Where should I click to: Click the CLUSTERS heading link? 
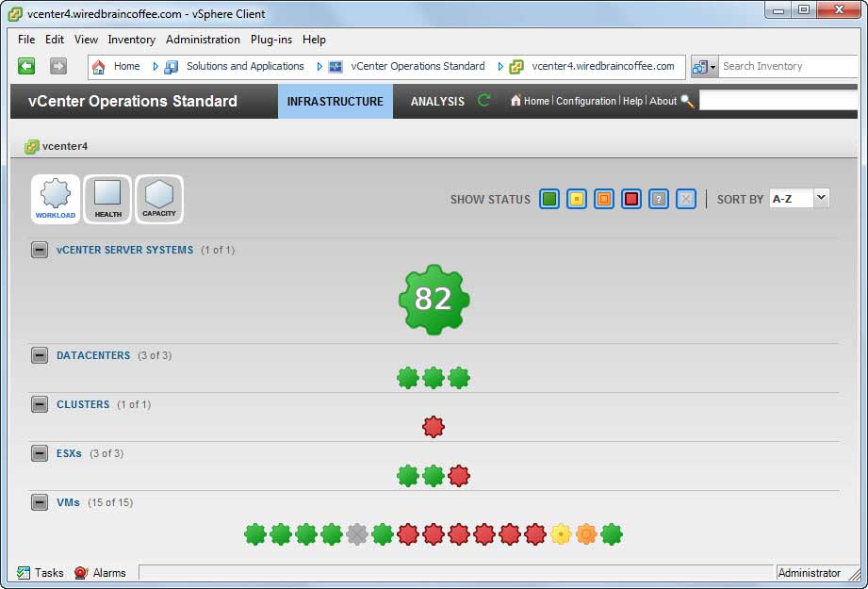(x=83, y=404)
